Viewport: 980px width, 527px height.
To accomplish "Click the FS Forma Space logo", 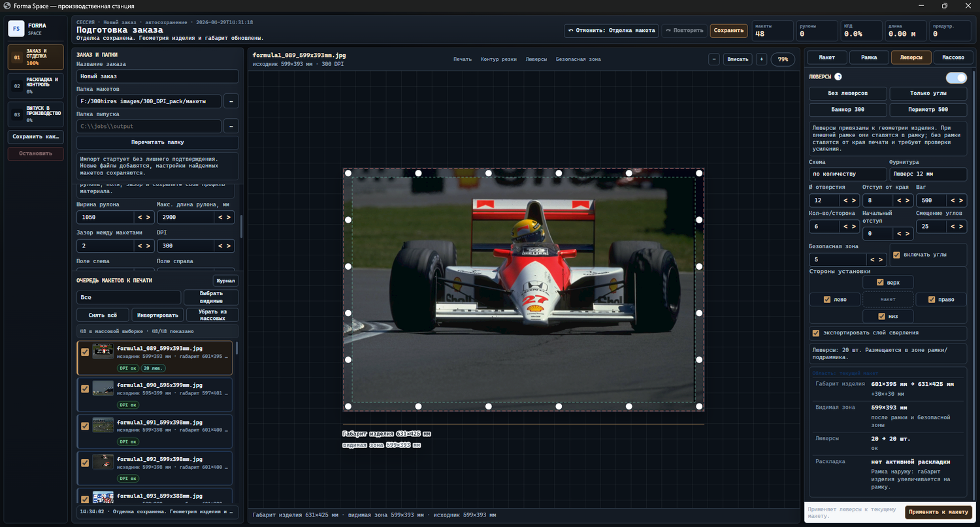I will [x=16, y=29].
